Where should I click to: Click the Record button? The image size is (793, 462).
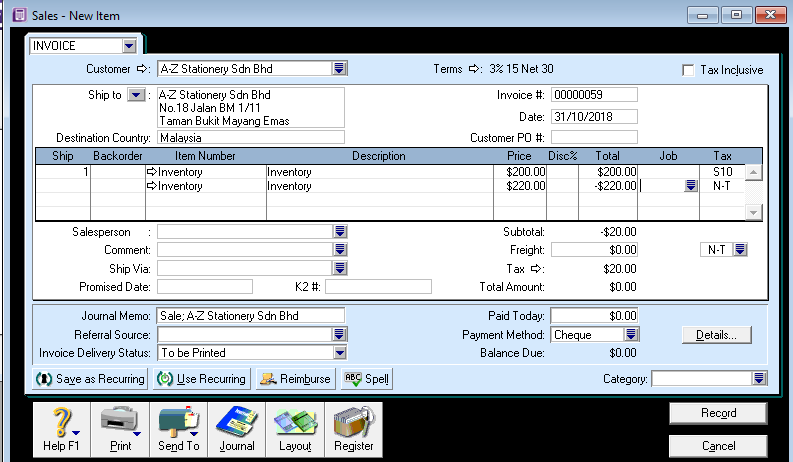tap(718, 413)
